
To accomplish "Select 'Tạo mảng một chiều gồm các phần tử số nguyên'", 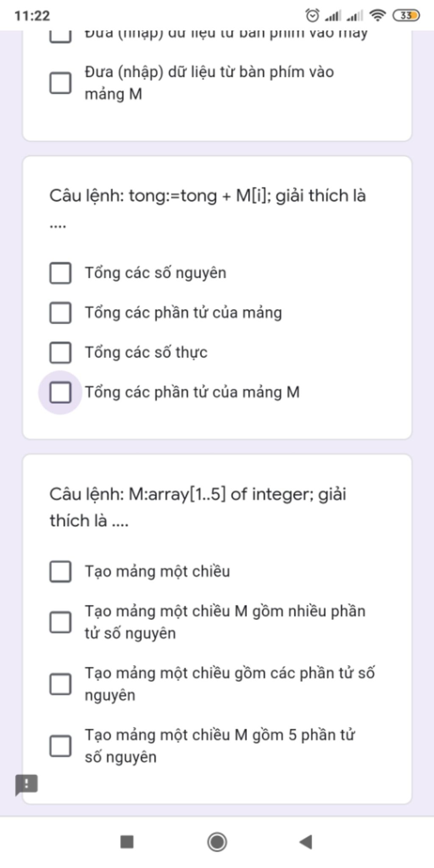I will point(60,684).
